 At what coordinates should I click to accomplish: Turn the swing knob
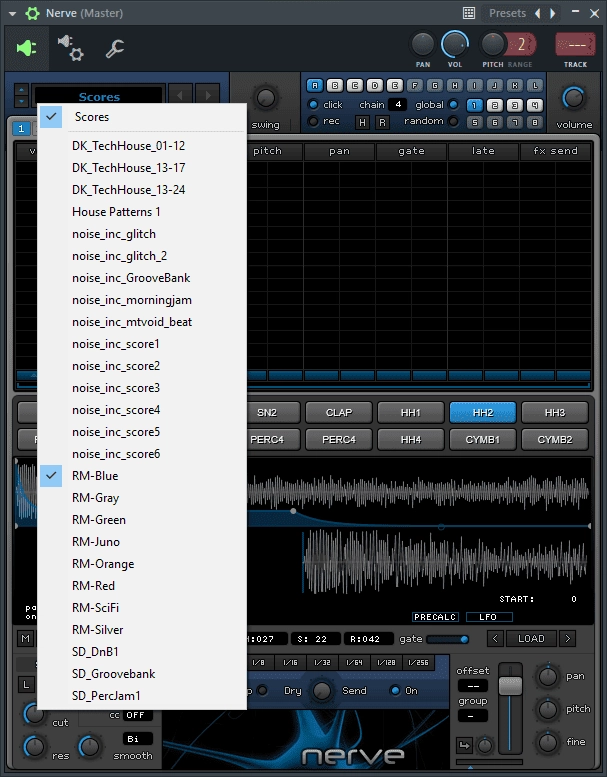(266, 98)
